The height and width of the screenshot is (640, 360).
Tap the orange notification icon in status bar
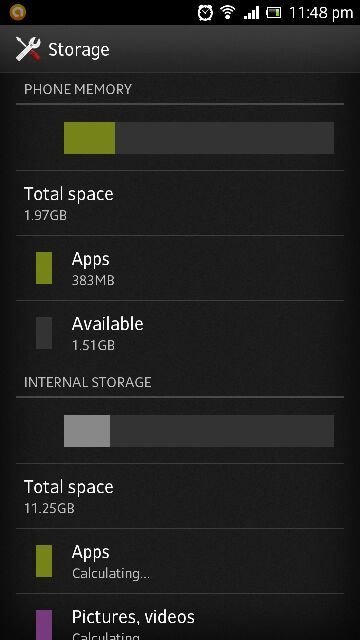click(18, 12)
